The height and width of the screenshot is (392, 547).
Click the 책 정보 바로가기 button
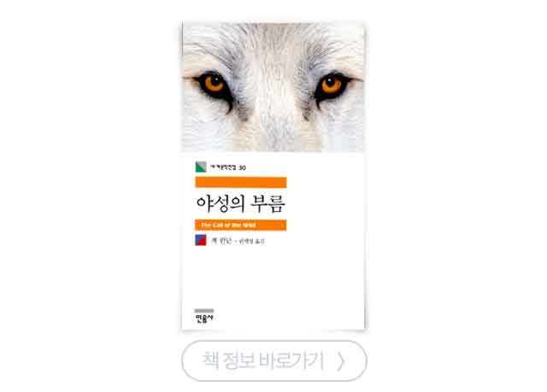274,360
